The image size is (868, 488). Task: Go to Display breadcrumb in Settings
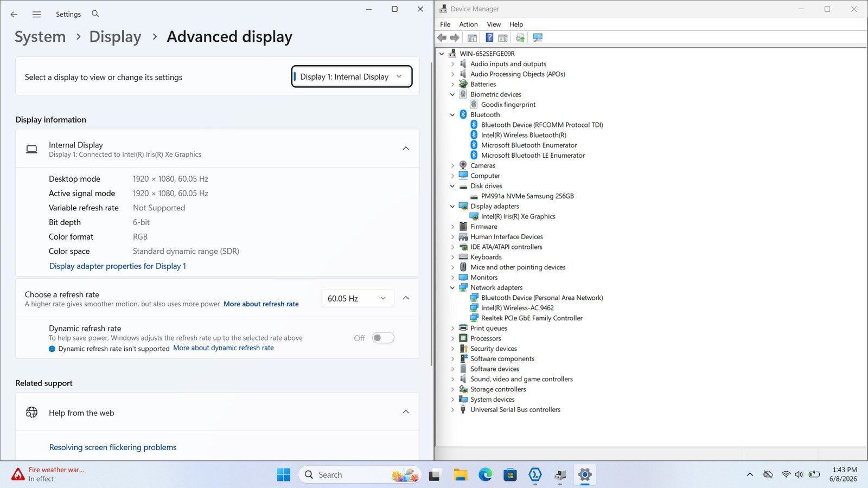(x=115, y=37)
